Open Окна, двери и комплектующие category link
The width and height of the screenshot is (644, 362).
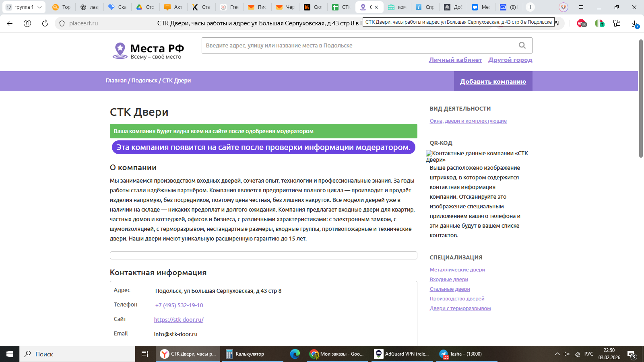[468, 121]
